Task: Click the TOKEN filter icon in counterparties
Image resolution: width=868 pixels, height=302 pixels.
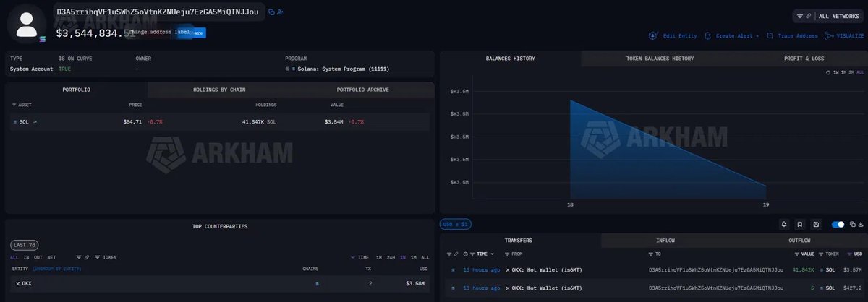Action: tap(97, 257)
